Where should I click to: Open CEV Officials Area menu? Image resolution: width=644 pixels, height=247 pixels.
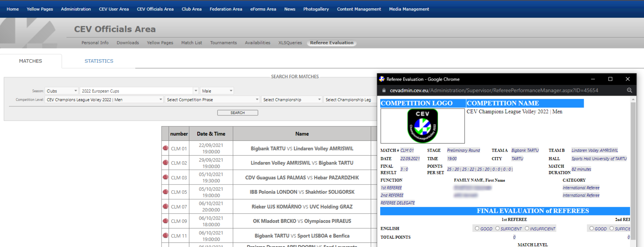tap(155, 9)
